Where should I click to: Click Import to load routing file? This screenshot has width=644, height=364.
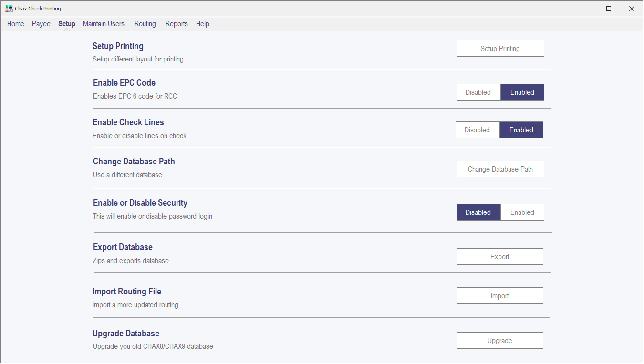[x=499, y=296]
